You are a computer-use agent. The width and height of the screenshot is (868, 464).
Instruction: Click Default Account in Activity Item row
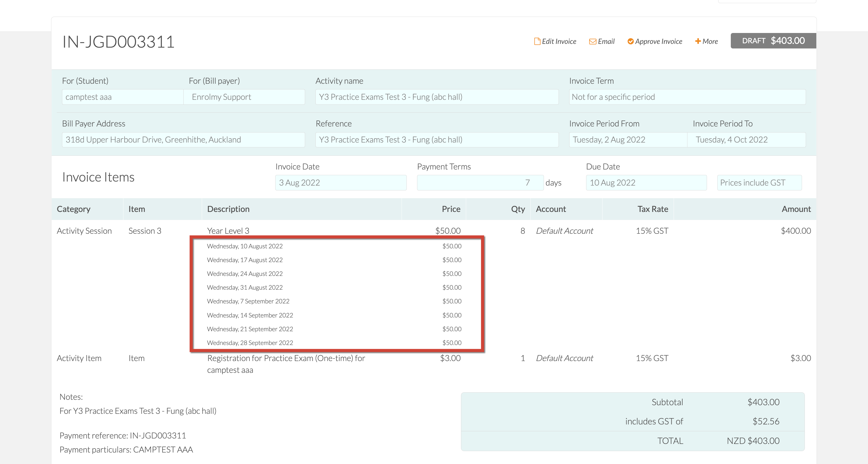coord(564,358)
